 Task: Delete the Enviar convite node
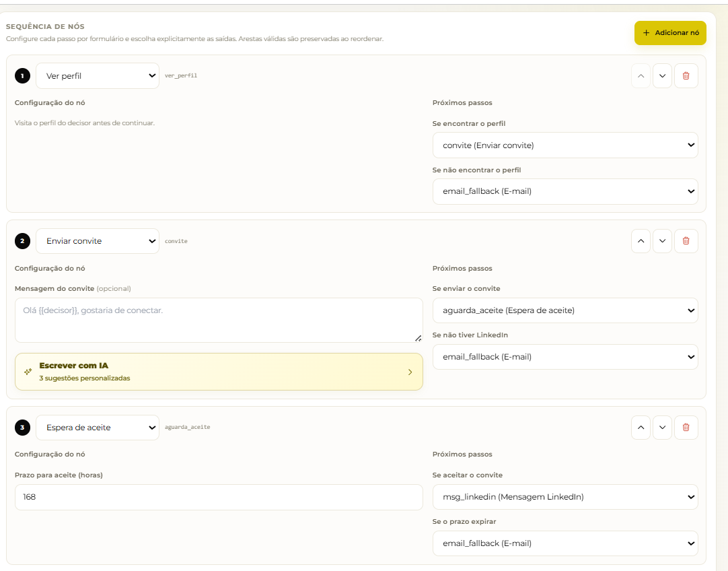point(686,241)
